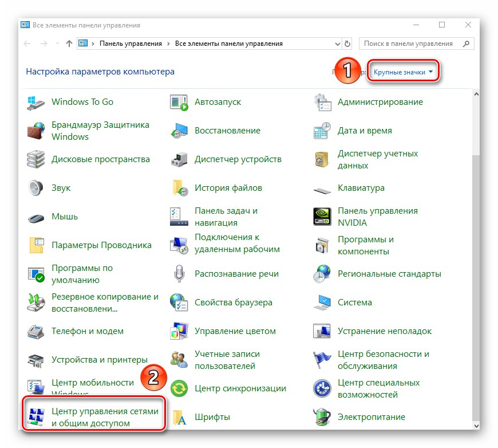Click the Дата и время calendar icon
The height and width of the screenshot is (448, 498).
(322, 131)
